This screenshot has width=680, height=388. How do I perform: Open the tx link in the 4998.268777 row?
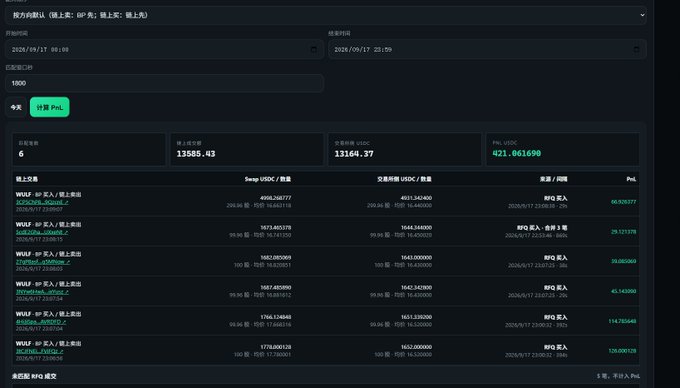42,202
